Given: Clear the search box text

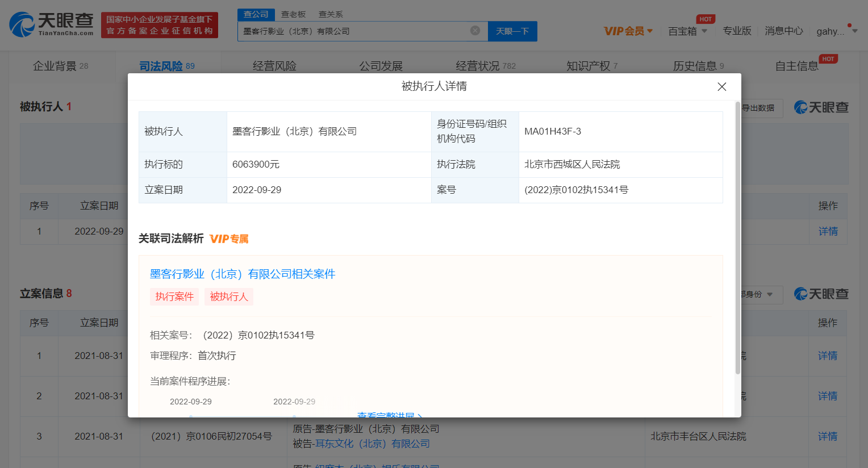Looking at the screenshot, I should (475, 31).
